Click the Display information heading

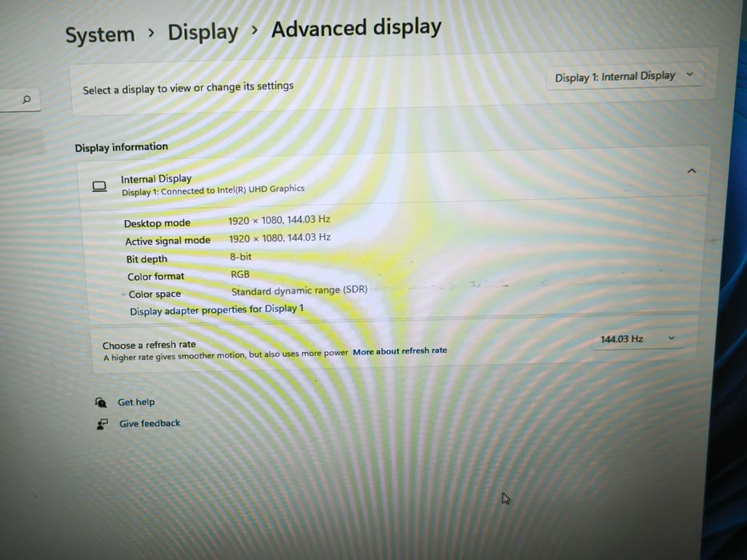[x=122, y=147]
